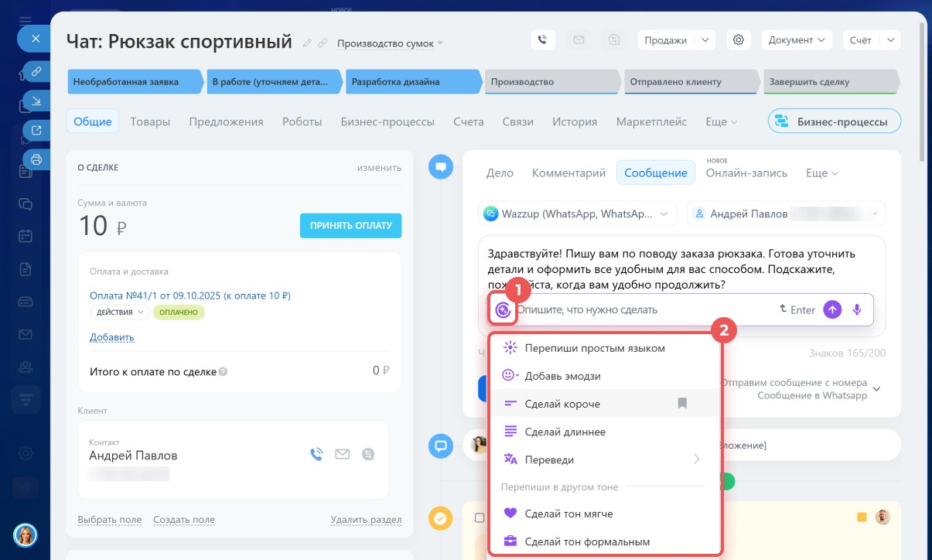Print the deal using the printer side button
The height and width of the screenshot is (560, 932).
coord(36,159)
